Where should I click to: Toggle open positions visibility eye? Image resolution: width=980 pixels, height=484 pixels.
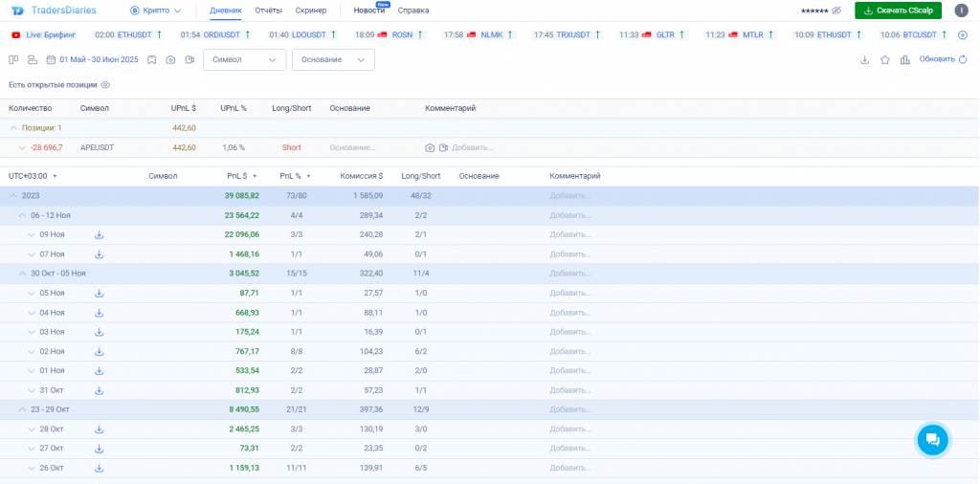(x=105, y=85)
